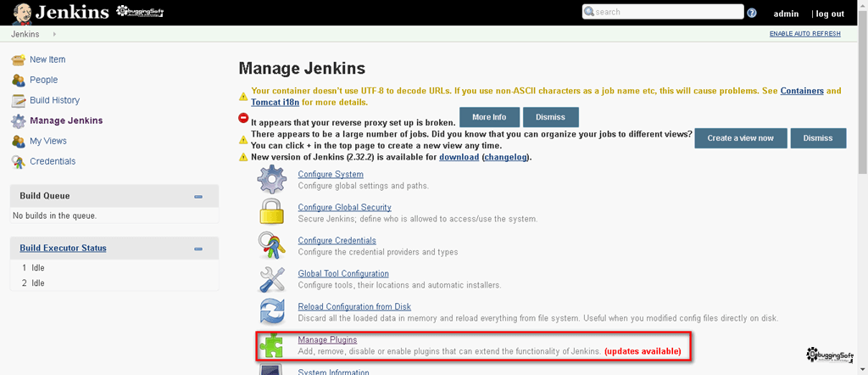Screen dimensions: 868x375
Task: Click the red reverse proxy error icon
Action: (243, 117)
